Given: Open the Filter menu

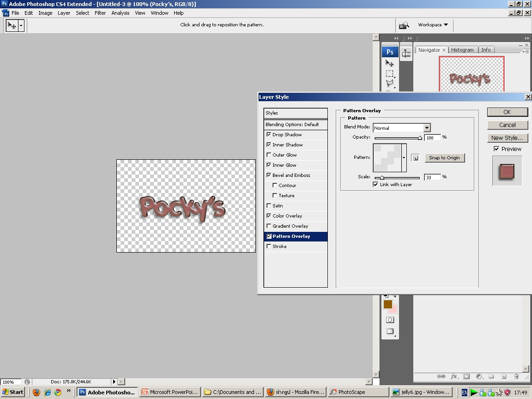Looking at the screenshot, I should point(100,13).
